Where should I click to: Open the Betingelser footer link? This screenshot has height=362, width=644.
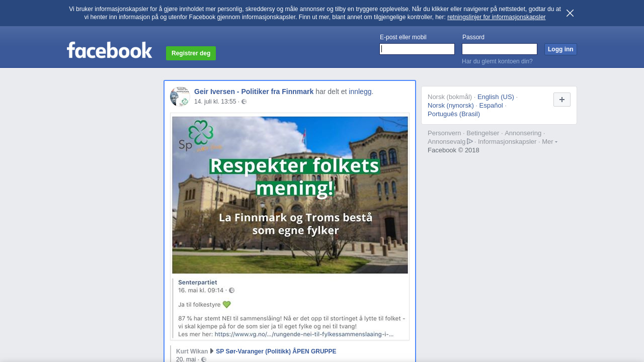(x=482, y=133)
